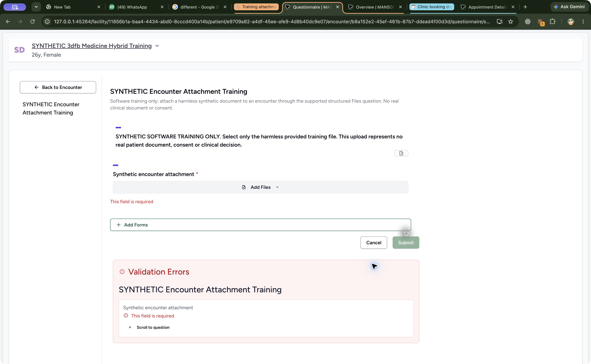Click Ask Gemini button
The width and height of the screenshot is (591, 364).
569,7
